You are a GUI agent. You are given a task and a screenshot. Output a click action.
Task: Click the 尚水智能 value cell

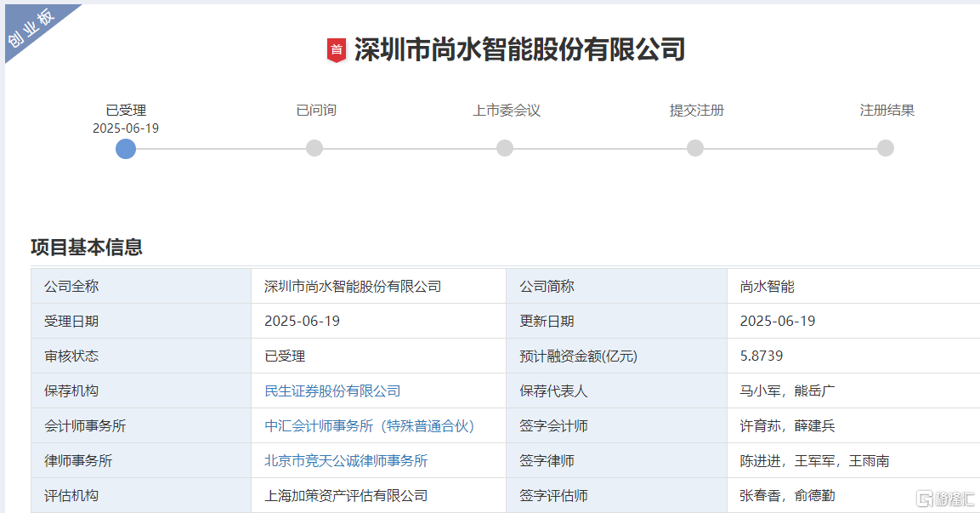click(853, 287)
